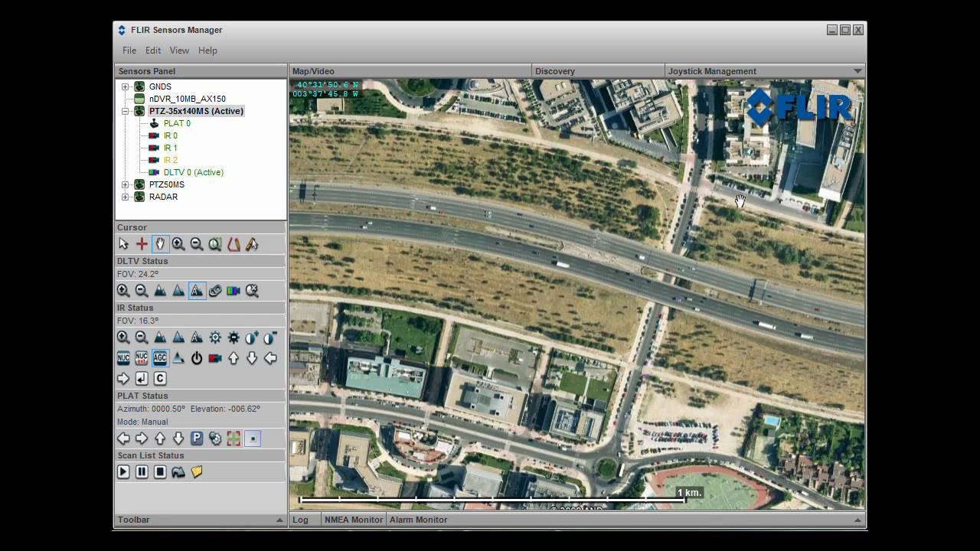Click the IR C cancel button

click(160, 379)
